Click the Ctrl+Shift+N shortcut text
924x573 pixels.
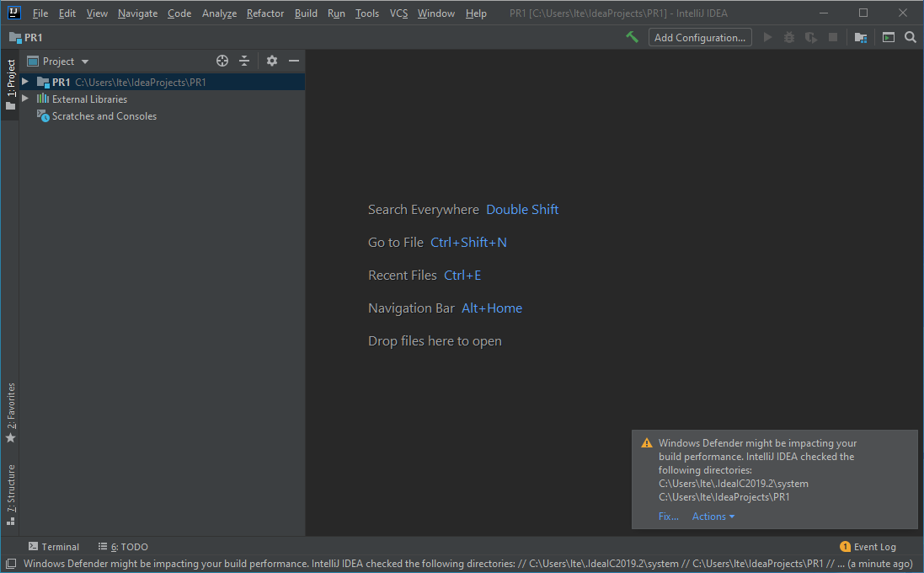(468, 243)
